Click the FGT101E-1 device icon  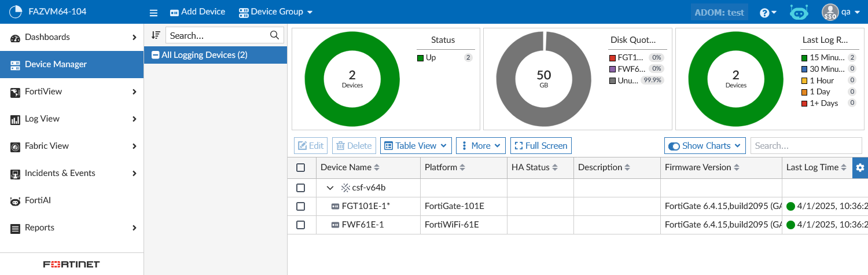tap(334, 206)
